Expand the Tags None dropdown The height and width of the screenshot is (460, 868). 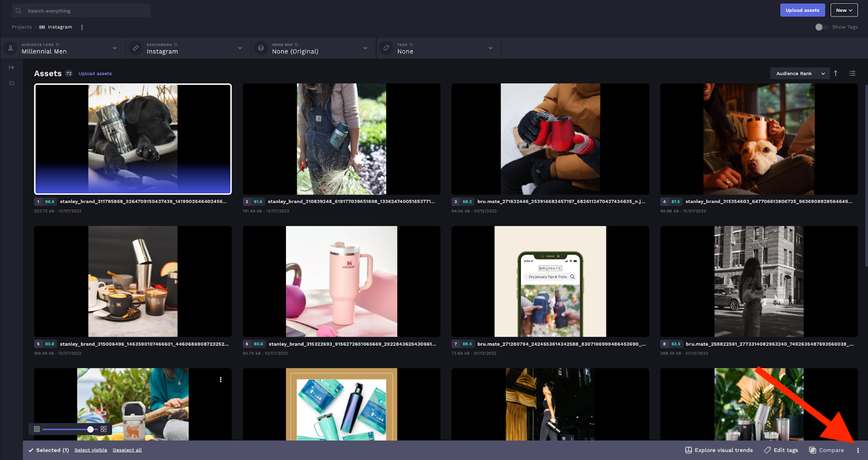490,48
